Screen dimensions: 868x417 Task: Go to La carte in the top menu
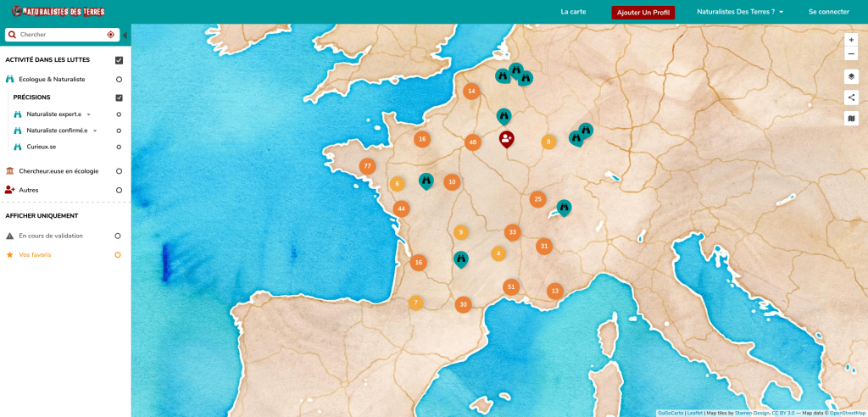(x=573, y=12)
